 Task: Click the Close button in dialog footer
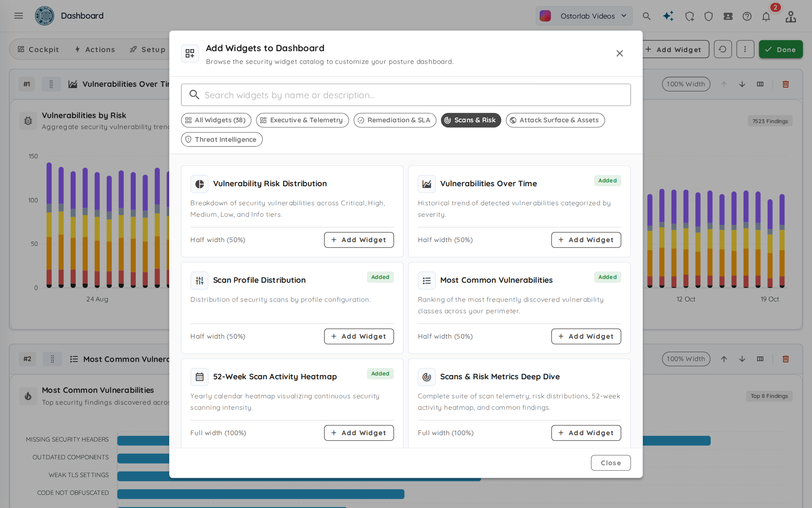pyautogui.click(x=611, y=463)
